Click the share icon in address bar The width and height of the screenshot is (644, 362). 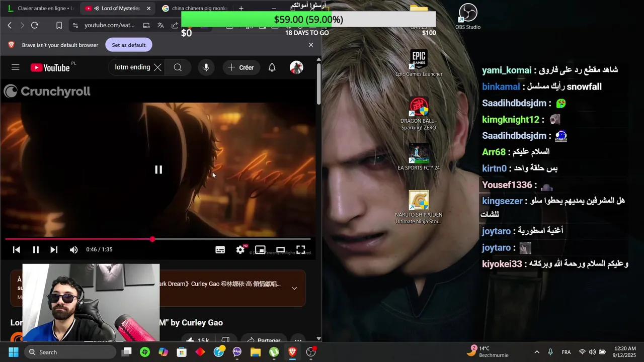[x=175, y=25]
